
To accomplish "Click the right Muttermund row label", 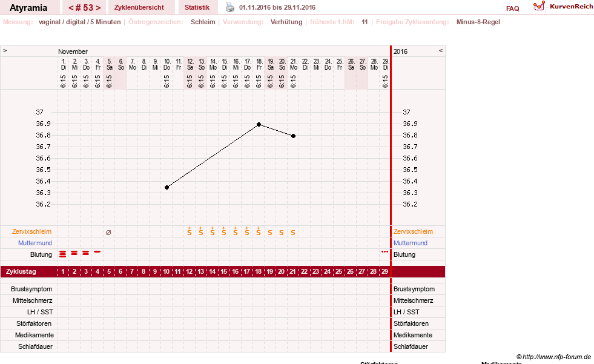I will (x=411, y=243).
